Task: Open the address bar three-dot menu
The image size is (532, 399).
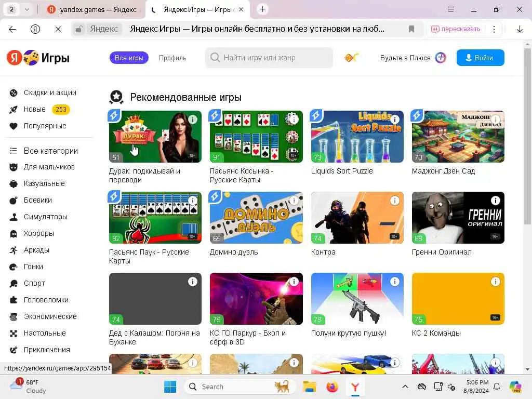Action: coord(494,29)
